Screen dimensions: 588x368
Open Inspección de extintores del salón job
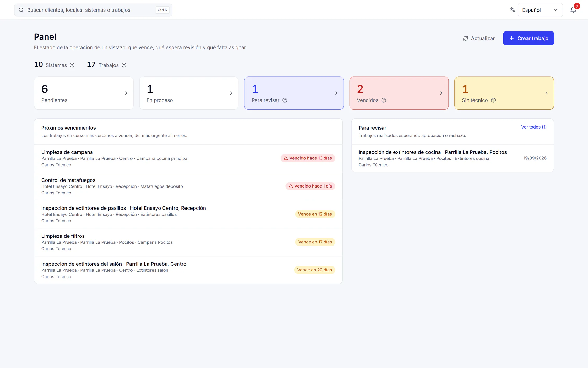188,270
